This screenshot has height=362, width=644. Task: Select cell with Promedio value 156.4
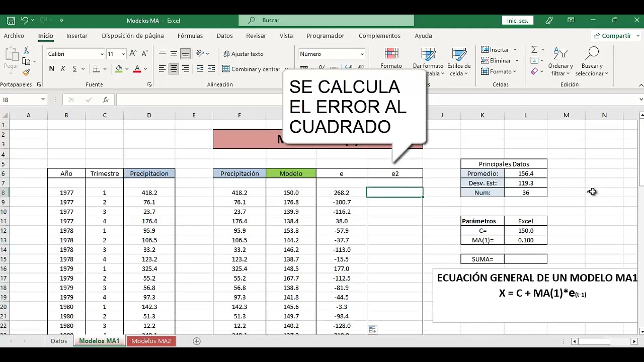coord(525,173)
